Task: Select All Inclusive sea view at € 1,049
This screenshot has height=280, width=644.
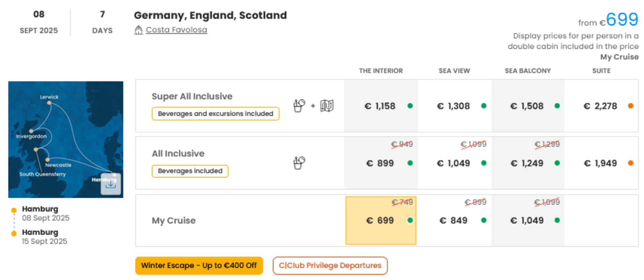Action: (x=454, y=163)
